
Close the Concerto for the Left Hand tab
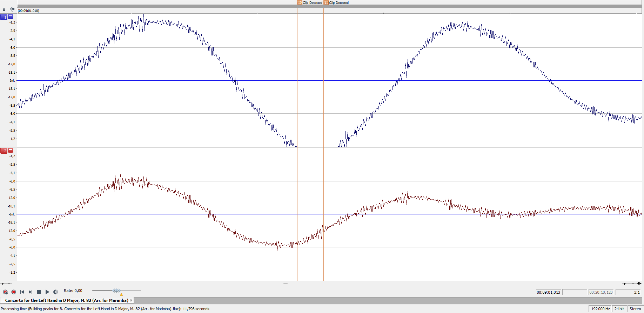click(x=131, y=300)
